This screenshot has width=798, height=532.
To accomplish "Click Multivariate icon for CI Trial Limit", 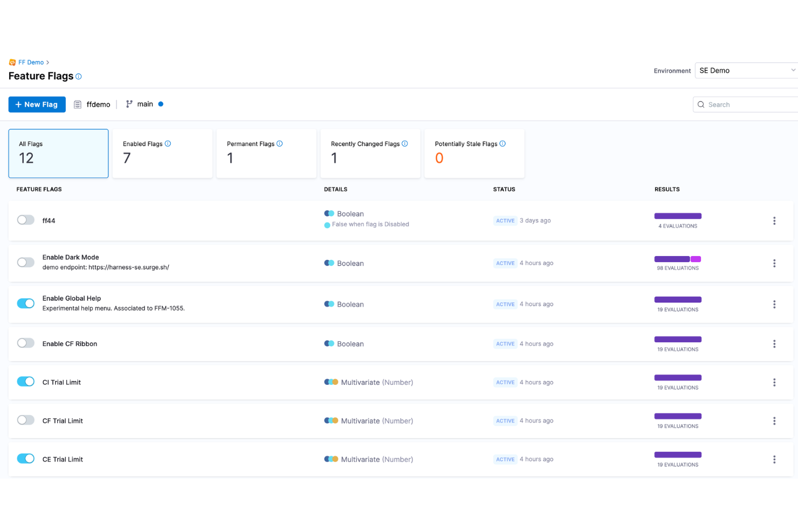I will tap(331, 382).
